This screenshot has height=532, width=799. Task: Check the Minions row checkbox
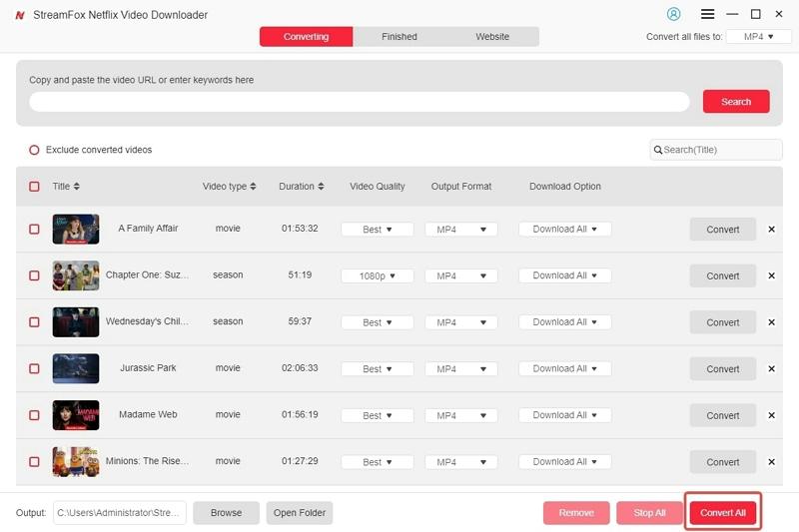pos(34,462)
